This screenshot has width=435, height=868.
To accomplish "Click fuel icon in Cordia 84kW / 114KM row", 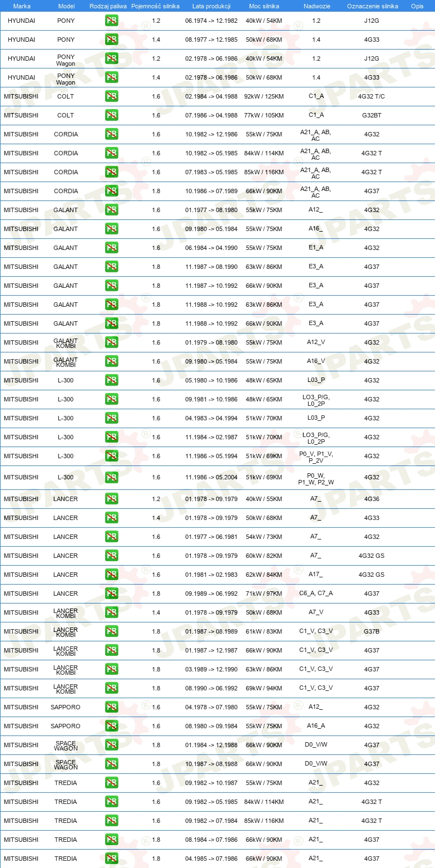I will (x=111, y=153).
